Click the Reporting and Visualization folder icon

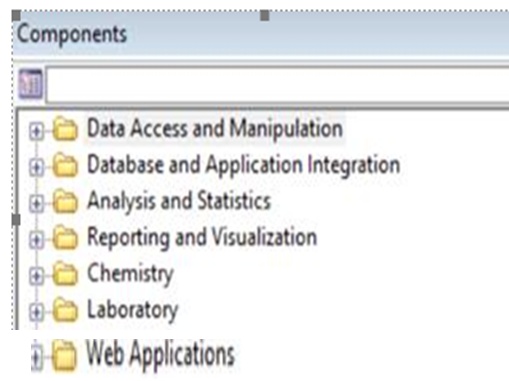65,237
